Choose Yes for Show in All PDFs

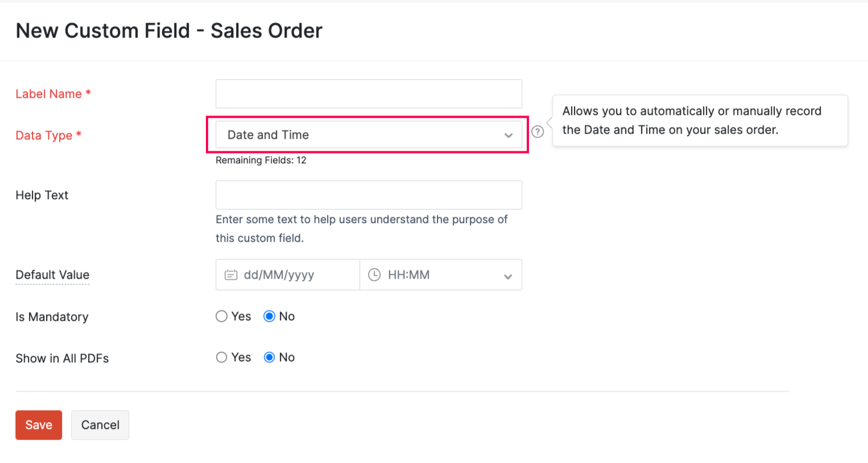(x=222, y=357)
